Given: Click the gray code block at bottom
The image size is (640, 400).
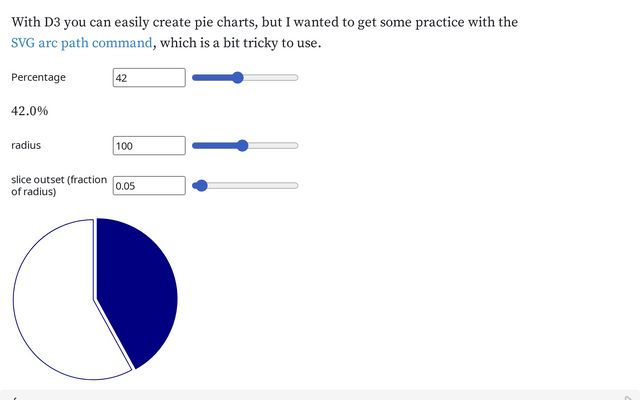Looking at the screenshot, I should (320, 395).
